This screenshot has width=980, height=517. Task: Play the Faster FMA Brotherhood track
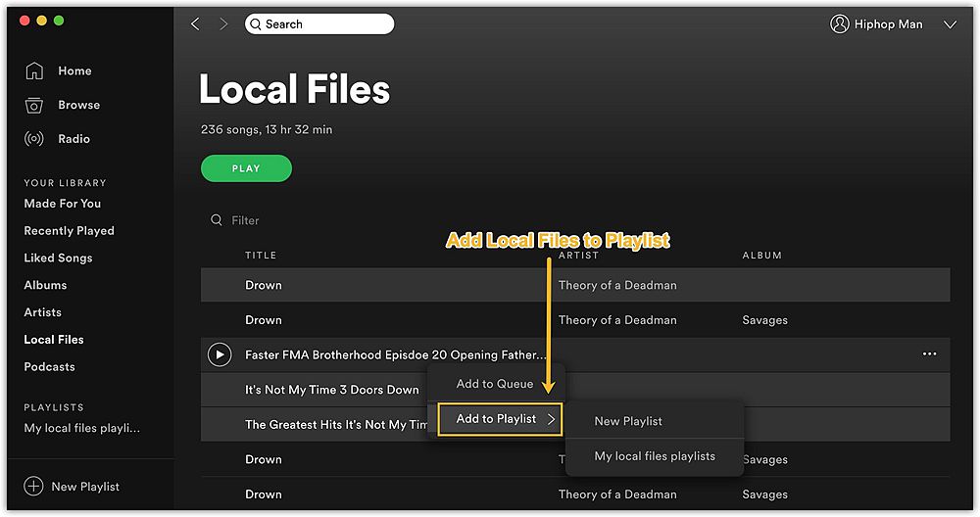pos(220,354)
